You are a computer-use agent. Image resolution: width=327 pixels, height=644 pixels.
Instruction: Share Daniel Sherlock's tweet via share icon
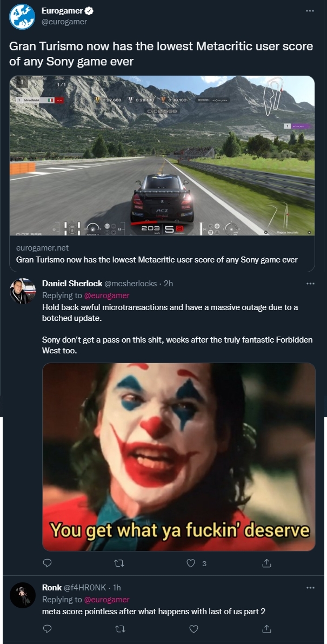click(x=266, y=563)
